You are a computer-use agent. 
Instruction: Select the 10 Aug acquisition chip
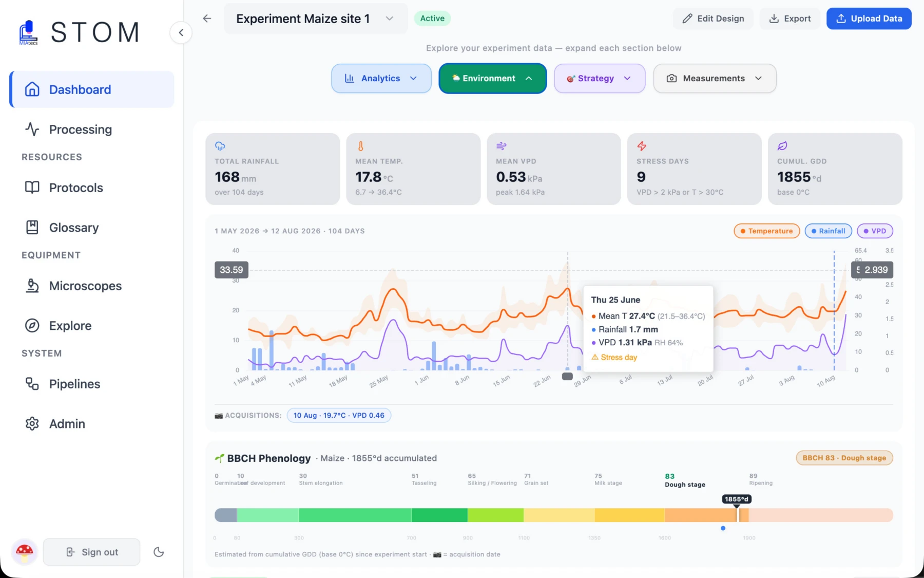click(x=339, y=415)
